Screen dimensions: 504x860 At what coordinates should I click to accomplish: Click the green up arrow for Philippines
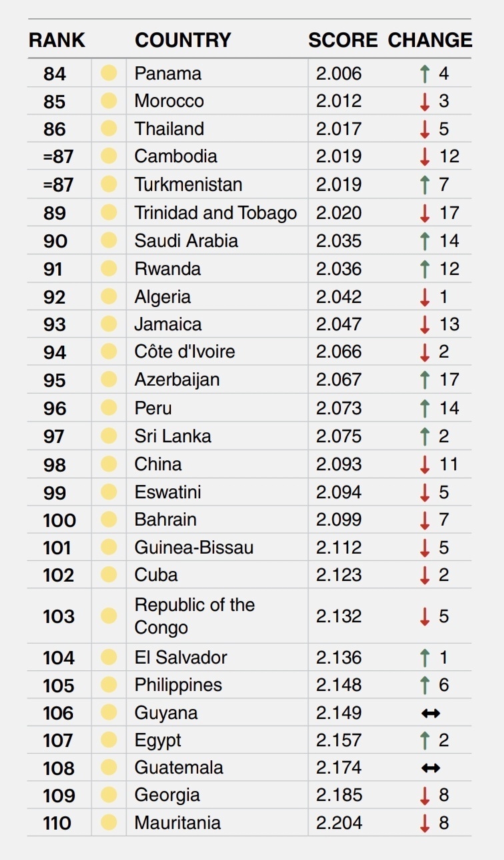pos(425,685)
